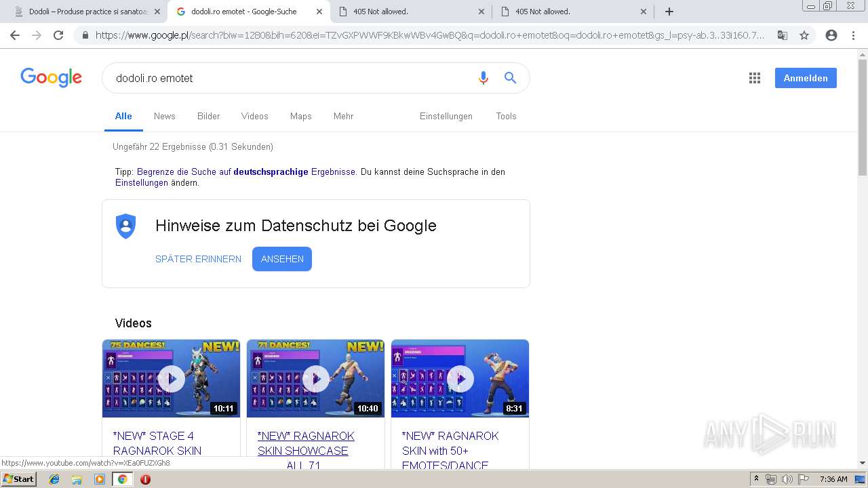The width and height of the screenshot is (868, 488).
Task: Click the red Opera-style taskbar icon
Action: [x=145, y=479]
